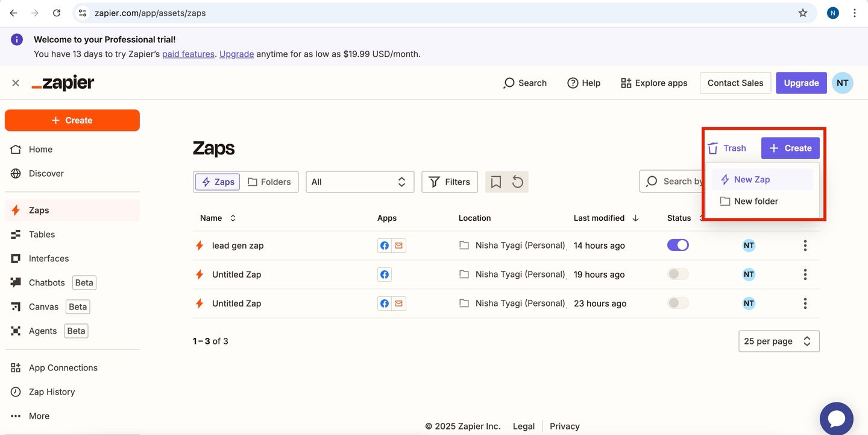Open the saved views bookmark icon
The width and height of the screenshot is (868, 435).
point(496,182)
